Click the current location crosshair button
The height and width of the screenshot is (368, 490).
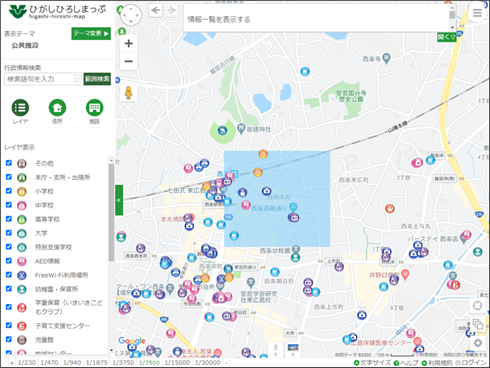477,305
